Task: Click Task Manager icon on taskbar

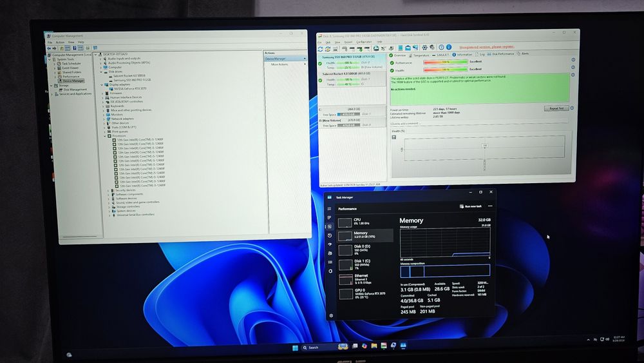Action: click(403, 346)
